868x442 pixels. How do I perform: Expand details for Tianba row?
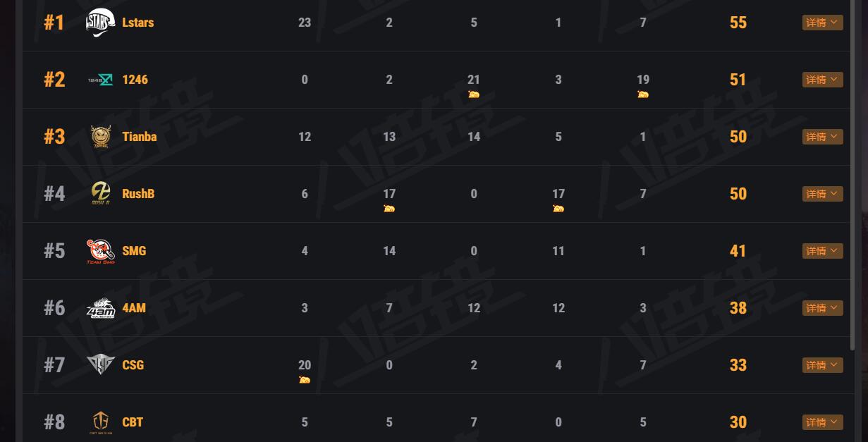coord(823,137)
